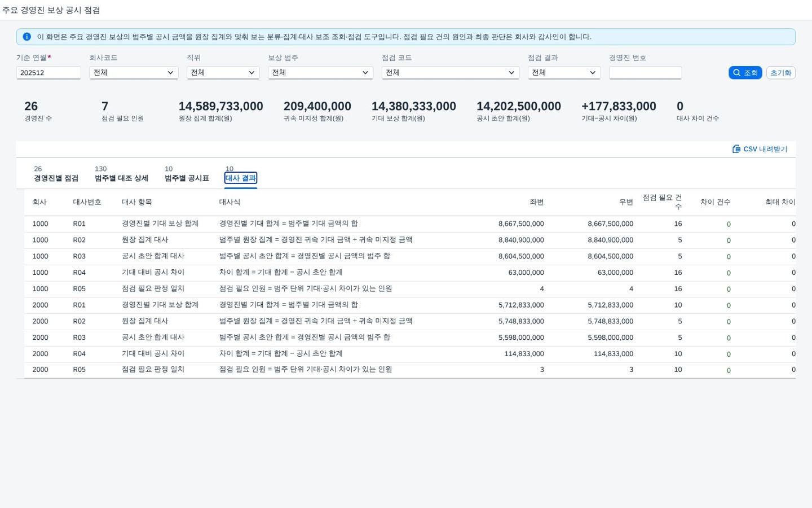Click page title 주요 경영진 보상 공시 점검
This screenshot has height=508, width=812.
(51, 10)
